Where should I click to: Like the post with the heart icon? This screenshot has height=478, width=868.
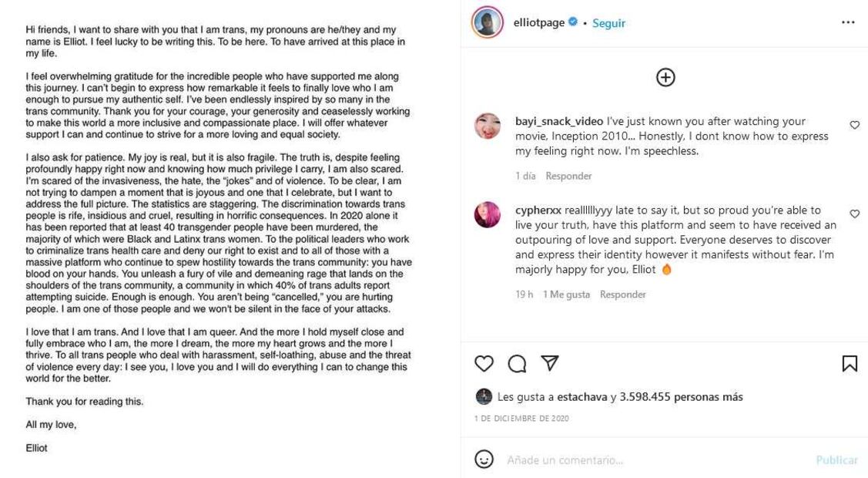point(484,363)
